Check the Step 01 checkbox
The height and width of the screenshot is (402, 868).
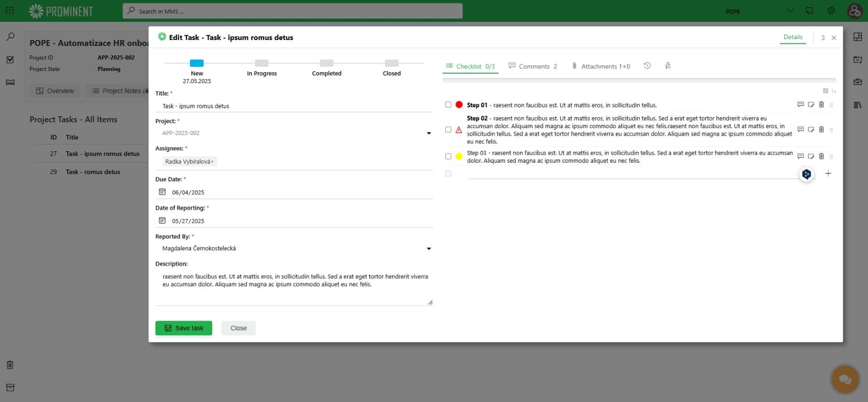[448, 104]
